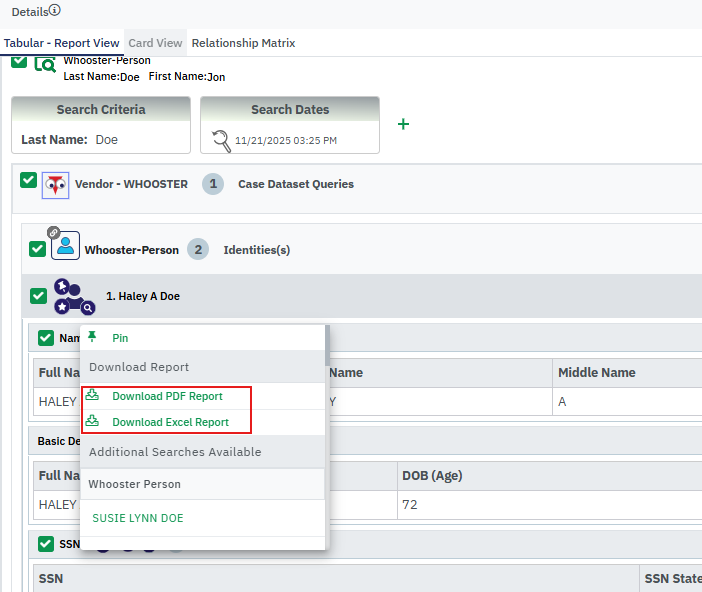This screenshot has width=702, height=592.
Task: Uncheck the Vendor - WHOOSTER checkbox
Action: 28,181
